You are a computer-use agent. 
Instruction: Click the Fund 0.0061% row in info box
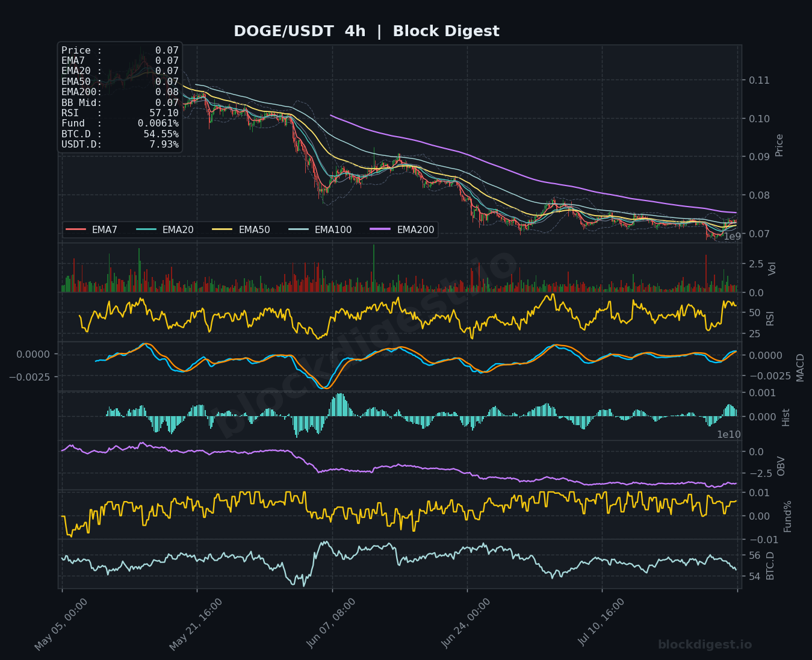(x=120, y=123)
